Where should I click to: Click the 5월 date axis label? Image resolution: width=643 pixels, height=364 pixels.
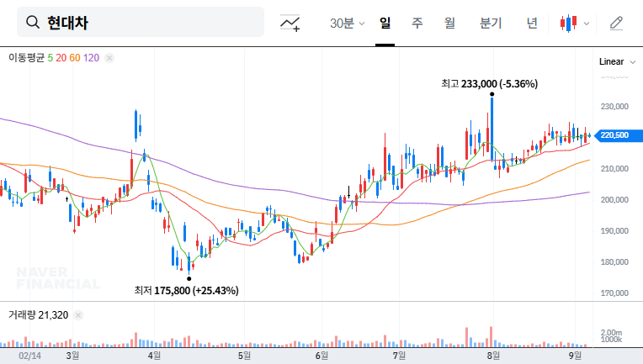pos(244,356)
